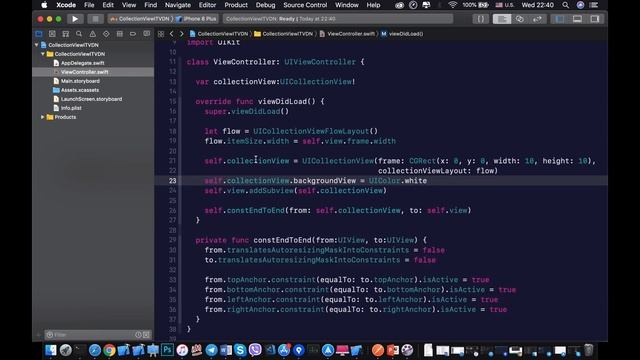Open Wi-Fi status menu
Image resolution: width=640 pixels, height=360 pixels.
tap(452, 5)
